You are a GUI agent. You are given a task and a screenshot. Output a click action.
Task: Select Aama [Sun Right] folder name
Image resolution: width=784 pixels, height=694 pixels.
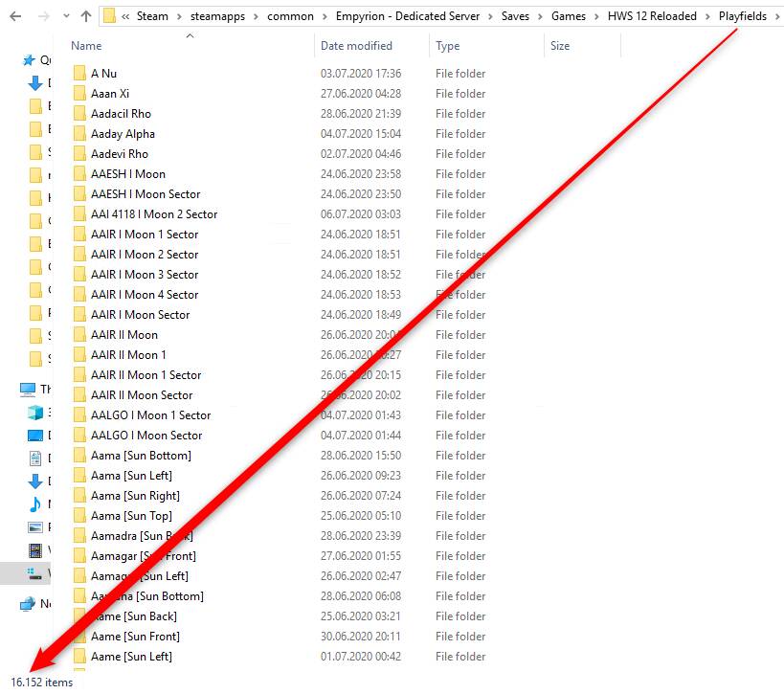click(136, 496)
